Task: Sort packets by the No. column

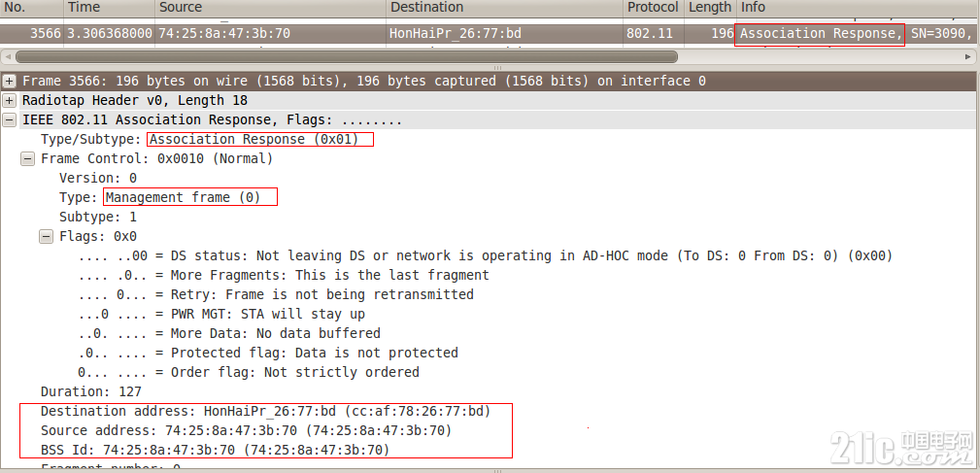Action: [x=32, y=8]
